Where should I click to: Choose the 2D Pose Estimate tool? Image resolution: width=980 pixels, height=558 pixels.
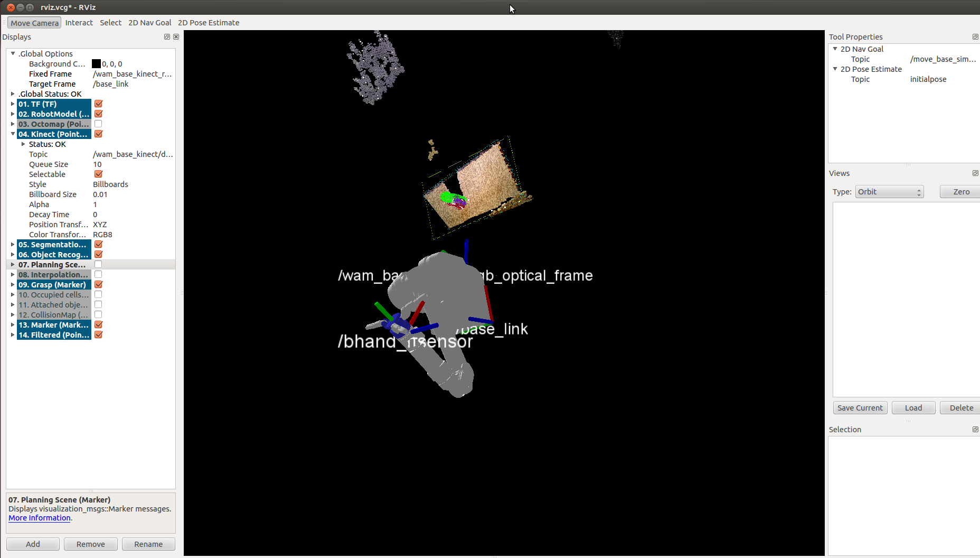(209, 23)
